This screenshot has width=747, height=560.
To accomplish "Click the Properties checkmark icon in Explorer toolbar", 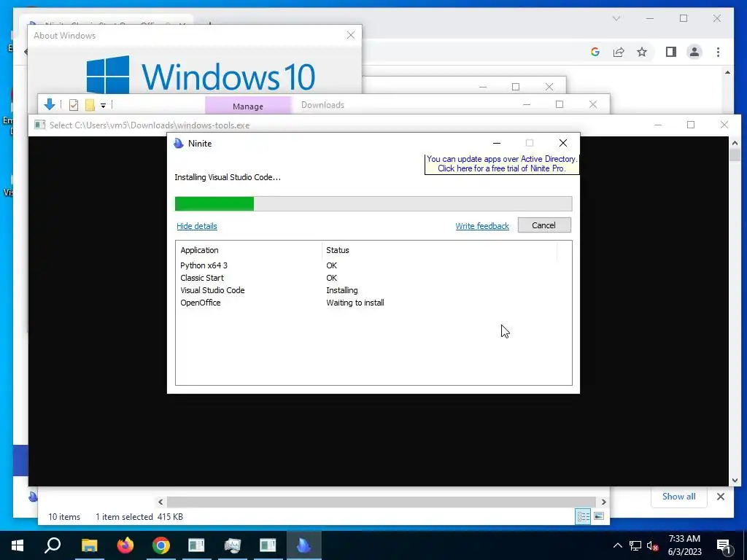I will [74, 105].
